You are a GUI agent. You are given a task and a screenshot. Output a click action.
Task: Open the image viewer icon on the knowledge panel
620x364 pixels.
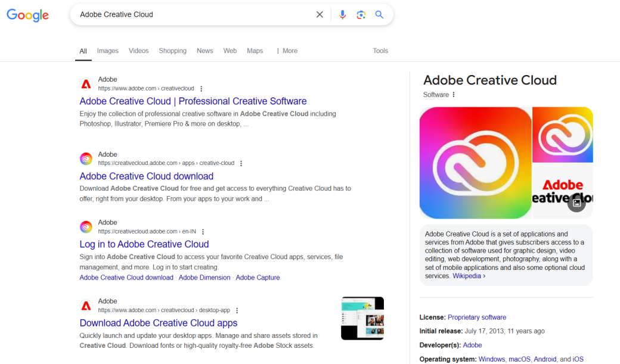click(576, 203)
